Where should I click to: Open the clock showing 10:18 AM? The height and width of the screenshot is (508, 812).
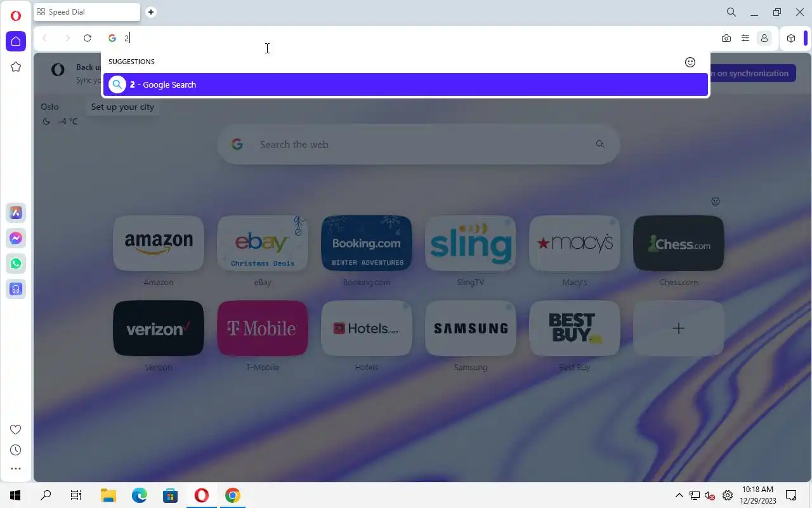pyautogui.click(x=757, y=490)
